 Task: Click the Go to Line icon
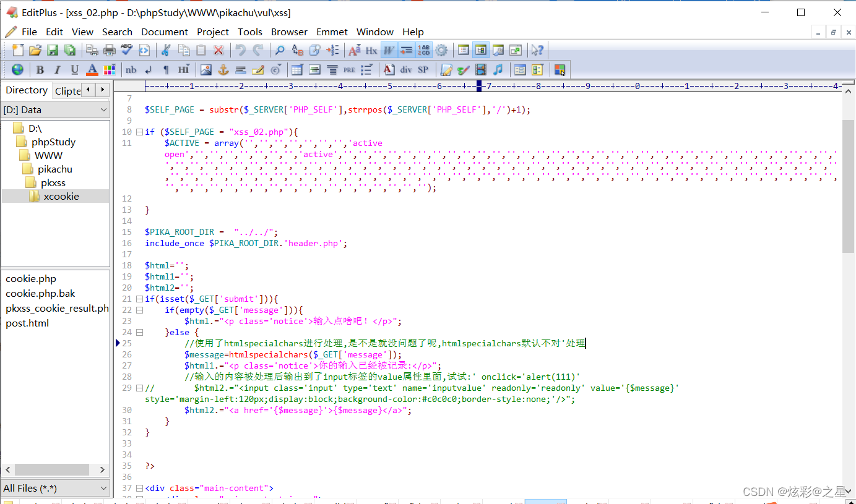(332, 50)
